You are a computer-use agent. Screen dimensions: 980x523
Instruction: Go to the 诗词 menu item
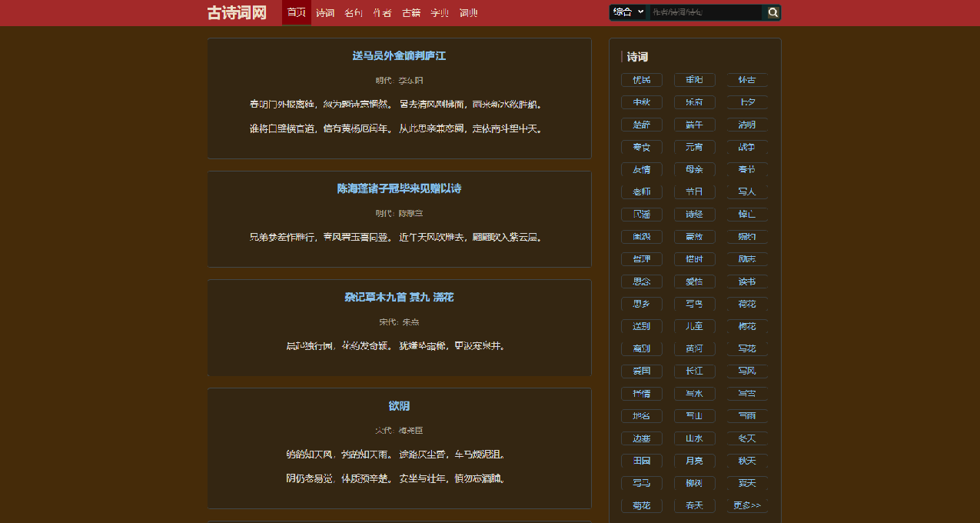click(x=325, y=12)
